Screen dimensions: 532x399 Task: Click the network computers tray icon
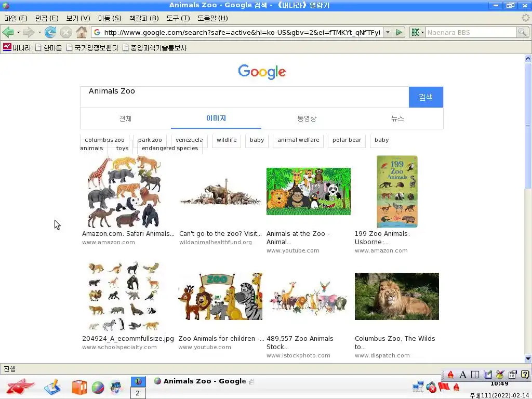[x=418, y=387]
